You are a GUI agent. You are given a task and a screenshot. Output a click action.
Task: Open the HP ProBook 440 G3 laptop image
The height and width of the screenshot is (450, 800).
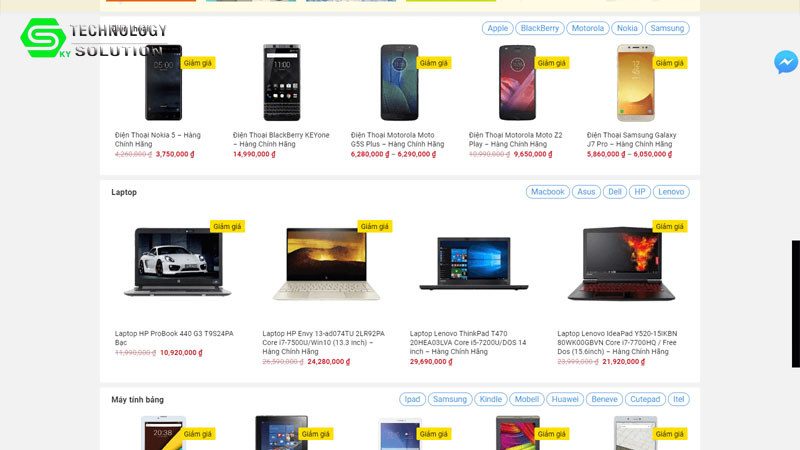[178, 262]
